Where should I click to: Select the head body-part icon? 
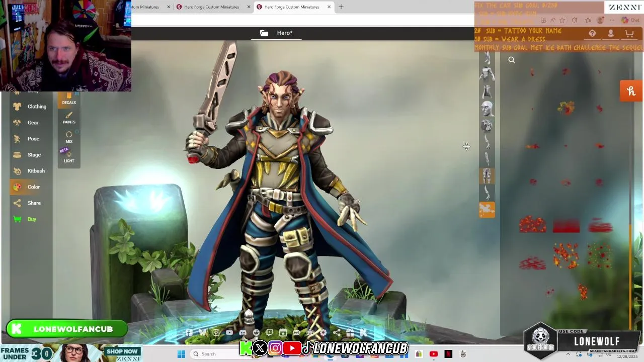tap(487, 109)
